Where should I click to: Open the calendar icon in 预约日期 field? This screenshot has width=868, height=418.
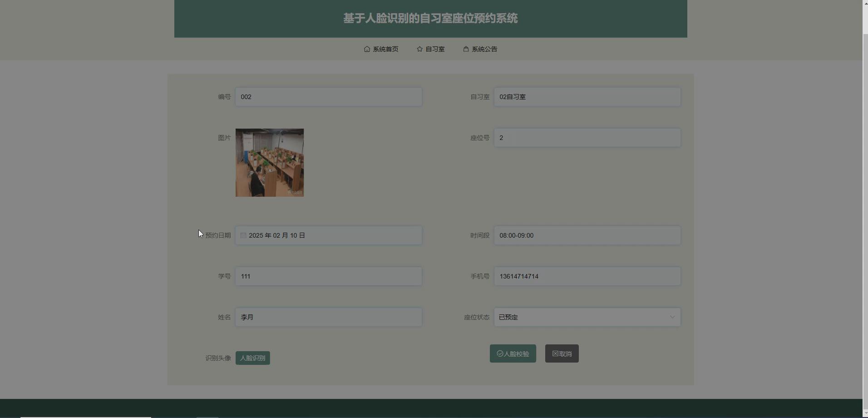243,235
